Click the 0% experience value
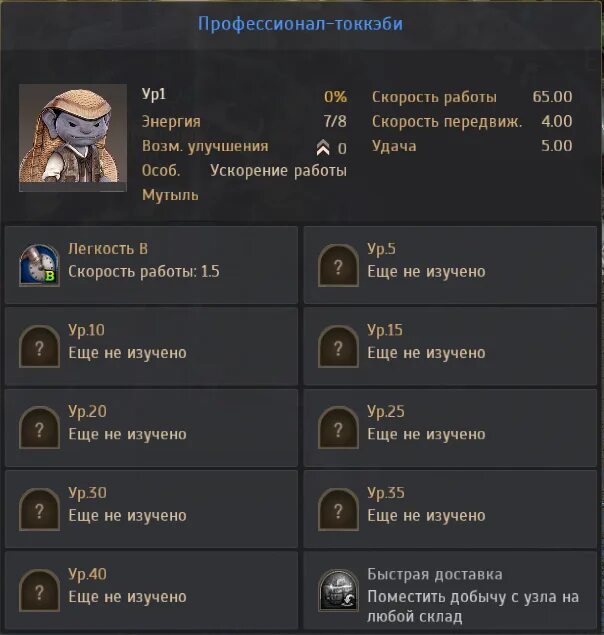The height and width of the screenshot is (635, 604). point(335,97)
